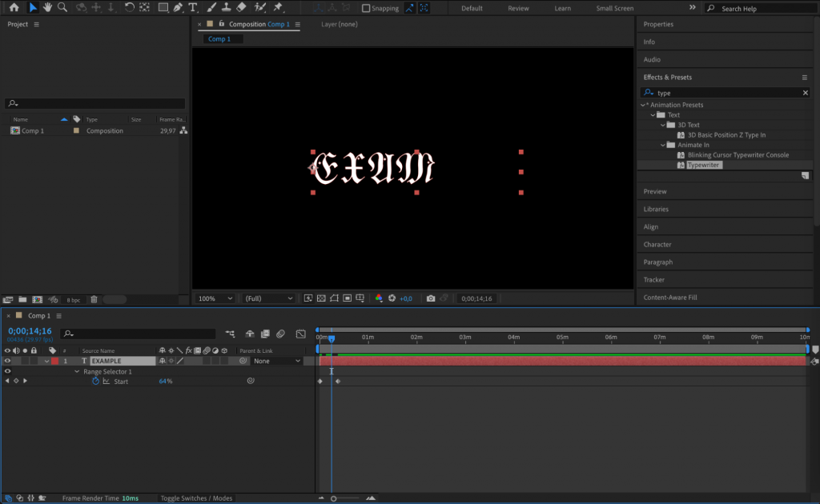Select the Hand tool
This screenshot has height=504, width=820.
(x=48, y=8)
